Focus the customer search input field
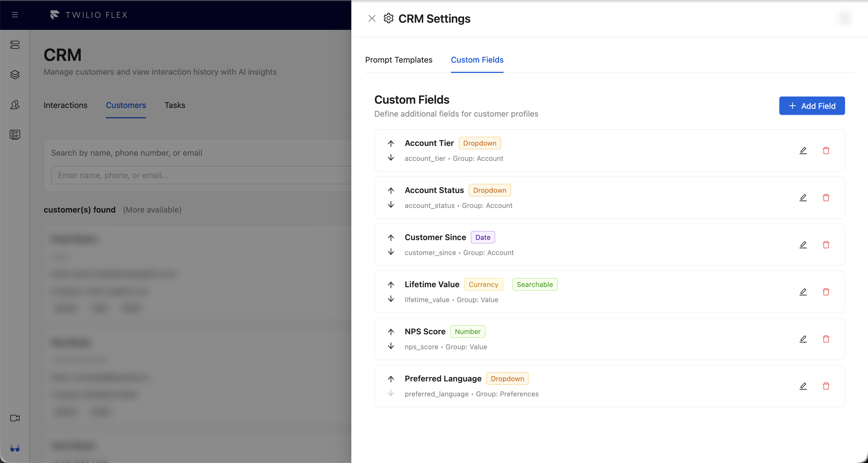The image size is (868, 463). coord(201,175)
